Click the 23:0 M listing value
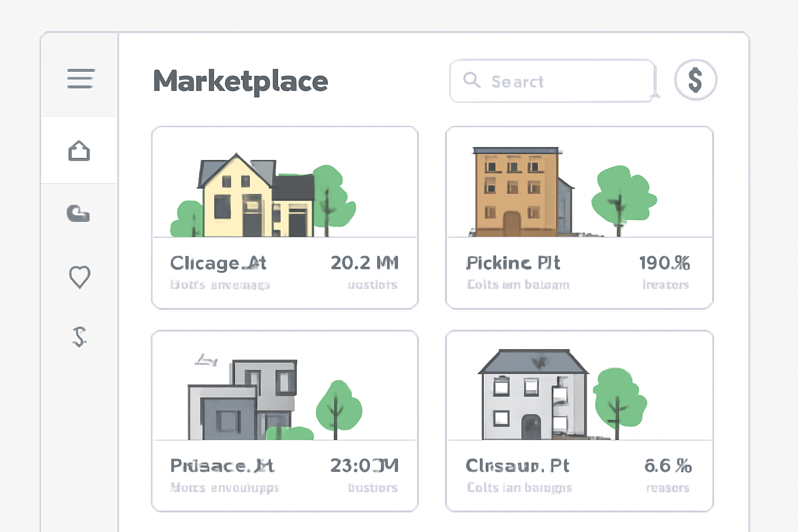Screen dimensions: 798x532 click(x=364, y=465)
